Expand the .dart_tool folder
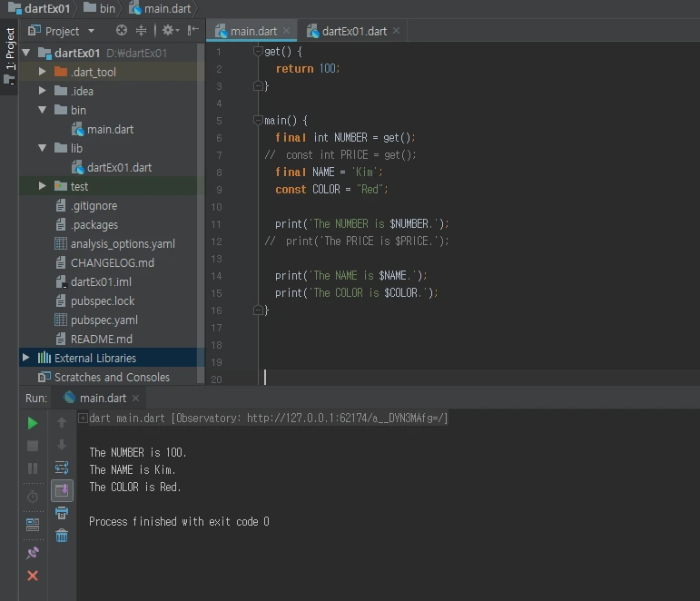The image size is (700, 601). (43, 72)
